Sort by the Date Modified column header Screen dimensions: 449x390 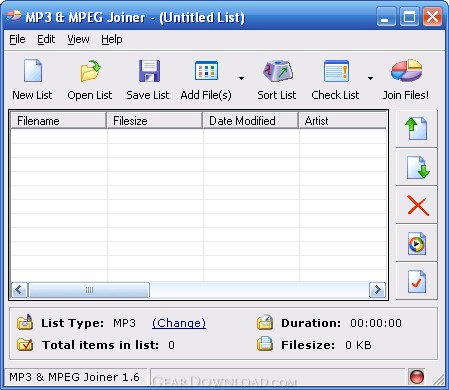click(250, 120)
